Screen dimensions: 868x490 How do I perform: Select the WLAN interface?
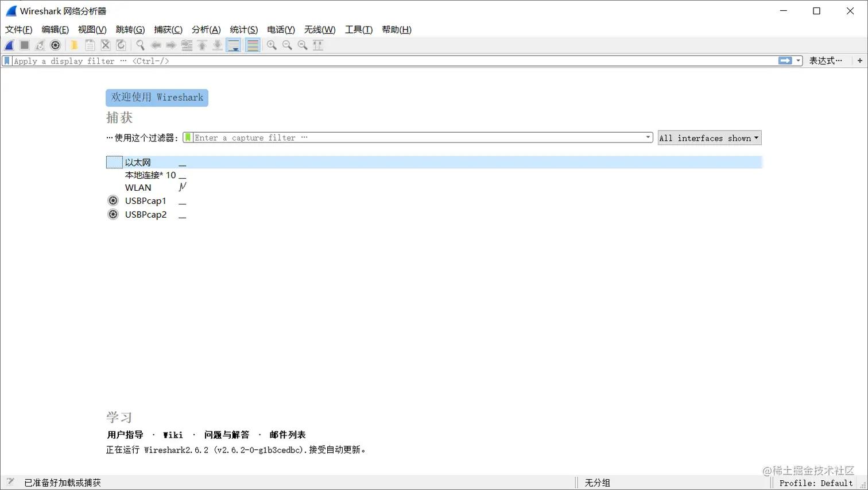point(138,188)
